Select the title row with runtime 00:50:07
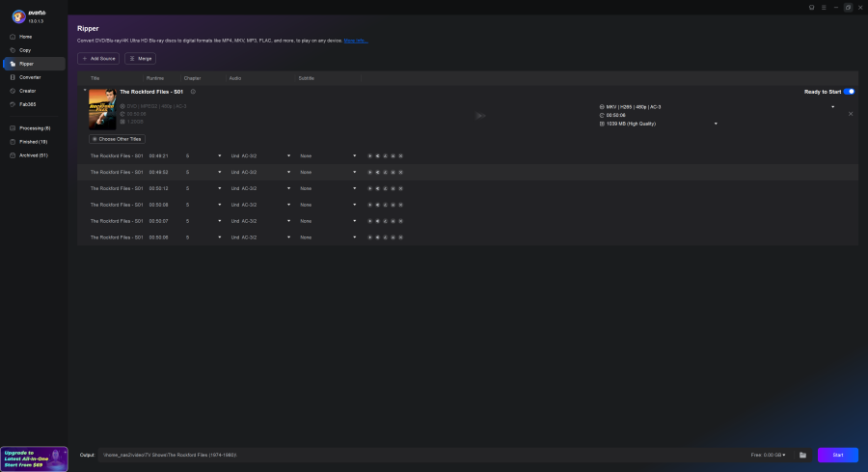Image resolution: width=868 pixels, height=472 pixels. coord(468,221)
